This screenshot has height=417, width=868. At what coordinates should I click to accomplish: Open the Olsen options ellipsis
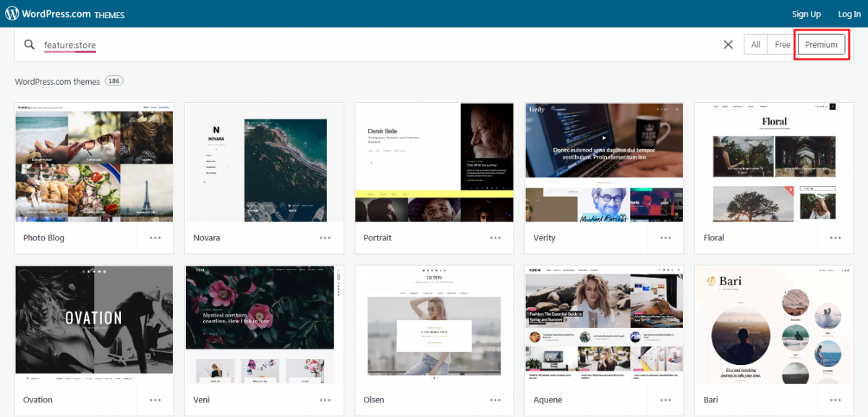[495, 400]
